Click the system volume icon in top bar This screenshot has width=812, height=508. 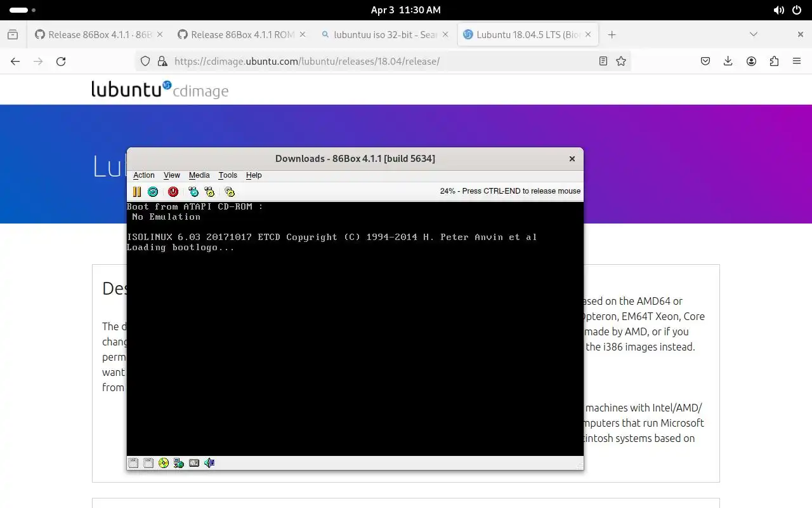coord(779,10)
